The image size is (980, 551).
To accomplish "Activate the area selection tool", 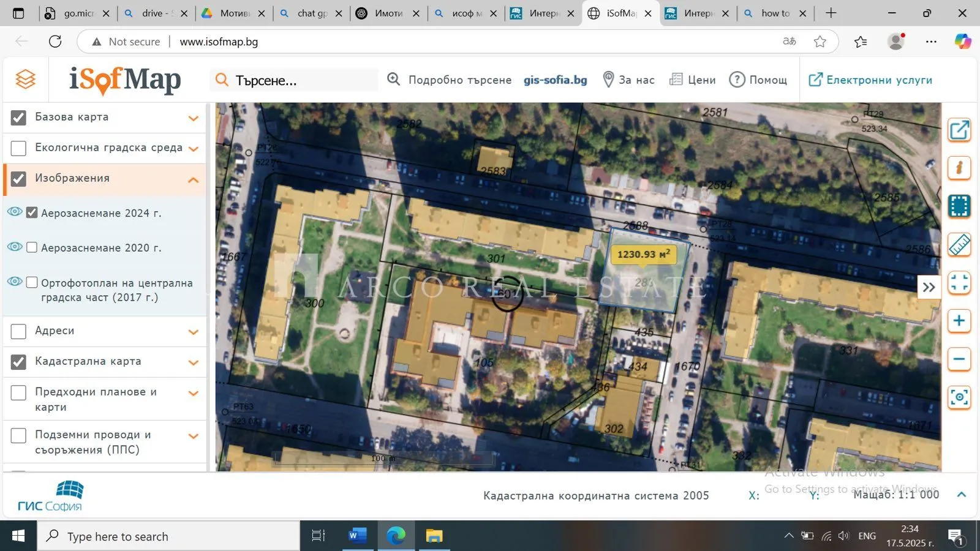I will [x=959, y=206].
